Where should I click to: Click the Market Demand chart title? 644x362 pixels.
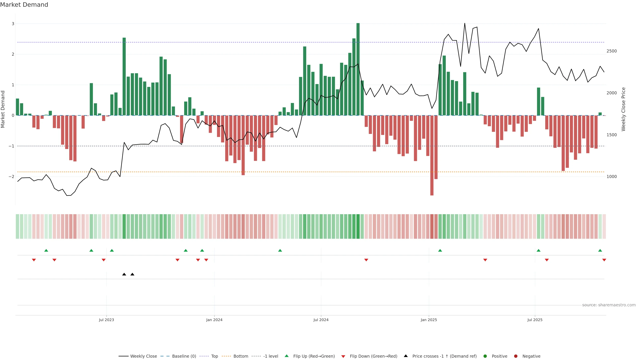pyautogui.click(x=24, y=5)
